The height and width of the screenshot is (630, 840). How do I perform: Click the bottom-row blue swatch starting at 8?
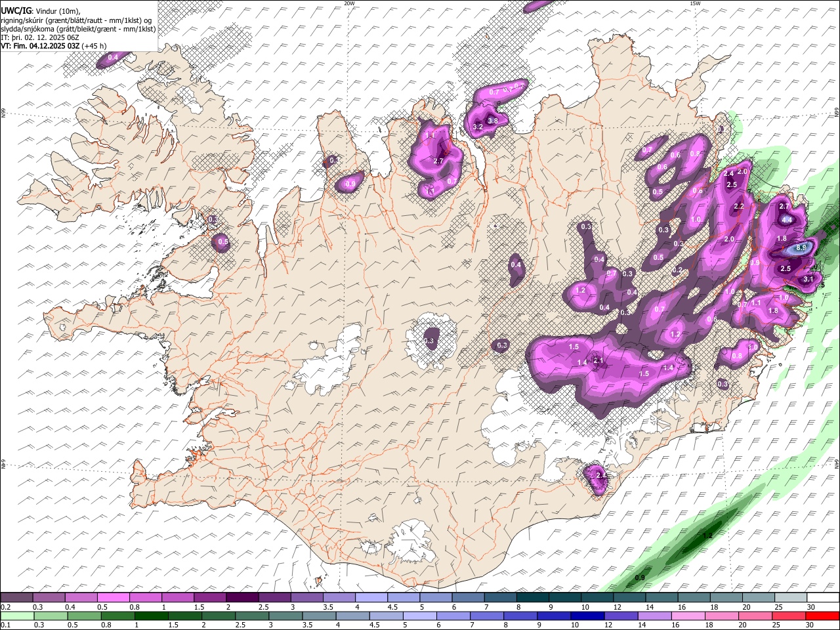tap(520, 616)
